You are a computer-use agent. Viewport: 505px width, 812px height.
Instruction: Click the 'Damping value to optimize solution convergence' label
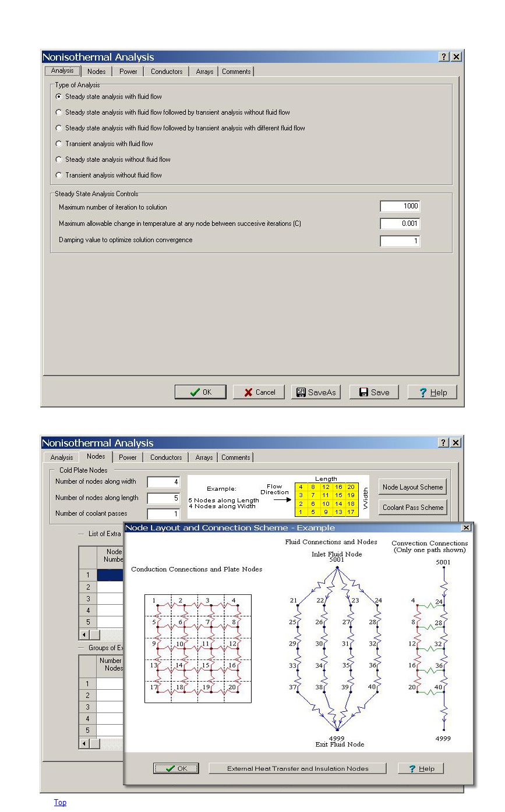[x=126, y=240]
